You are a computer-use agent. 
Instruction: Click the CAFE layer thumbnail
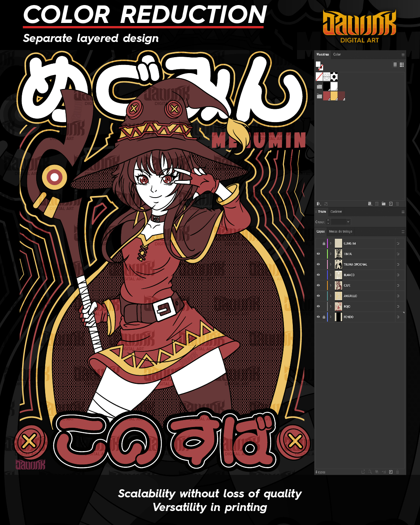pos(338,285)
